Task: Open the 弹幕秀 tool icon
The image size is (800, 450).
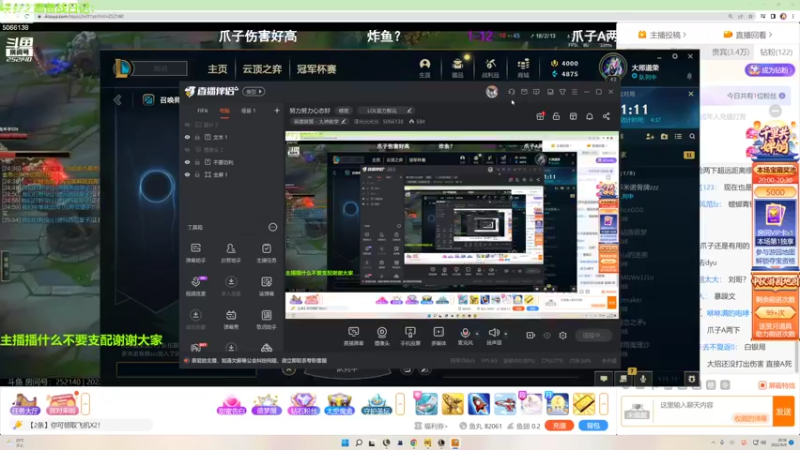Action: coord(231,319)
